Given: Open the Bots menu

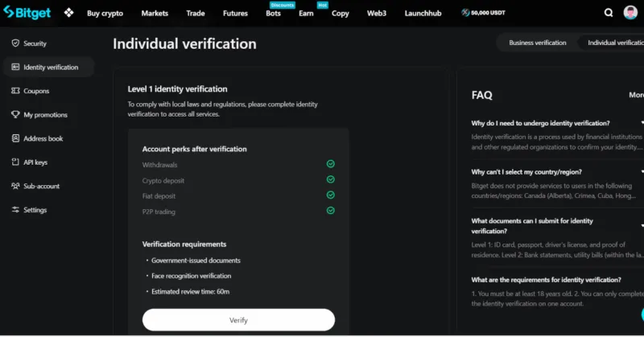Looking at the screenshot, I should coord(273,13).
